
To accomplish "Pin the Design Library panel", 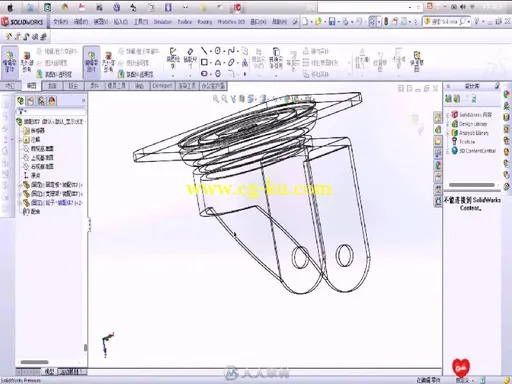I will (x=497, y=86).
